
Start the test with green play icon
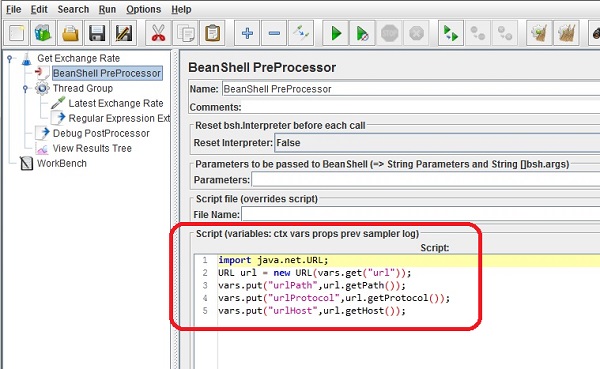point(336,33)
